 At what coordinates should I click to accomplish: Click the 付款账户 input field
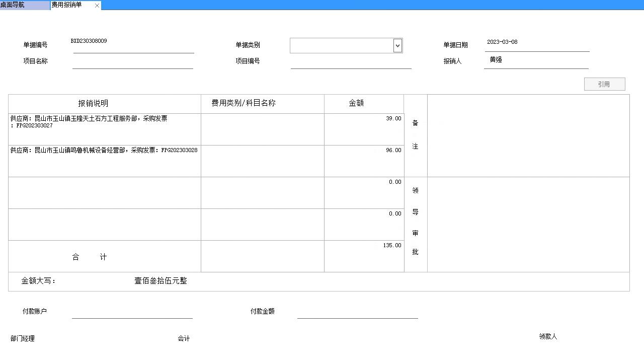point(132,312)
